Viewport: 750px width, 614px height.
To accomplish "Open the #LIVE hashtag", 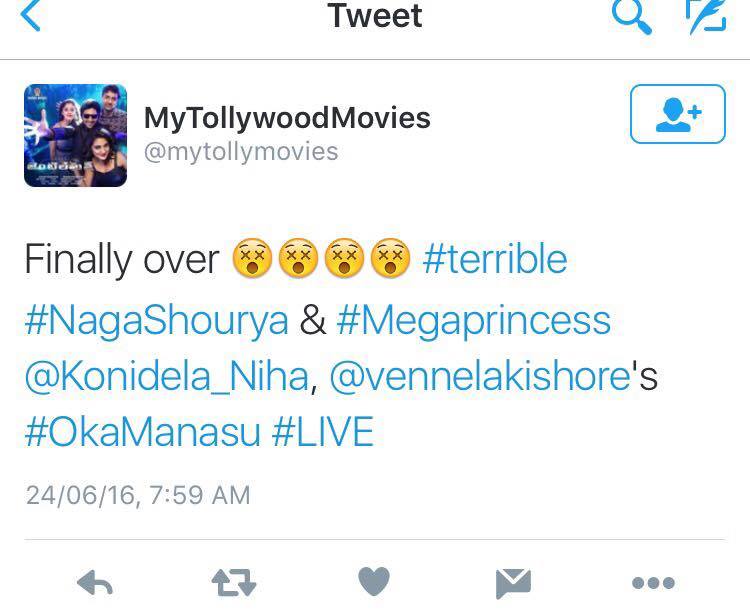I will tap(323, 432).
